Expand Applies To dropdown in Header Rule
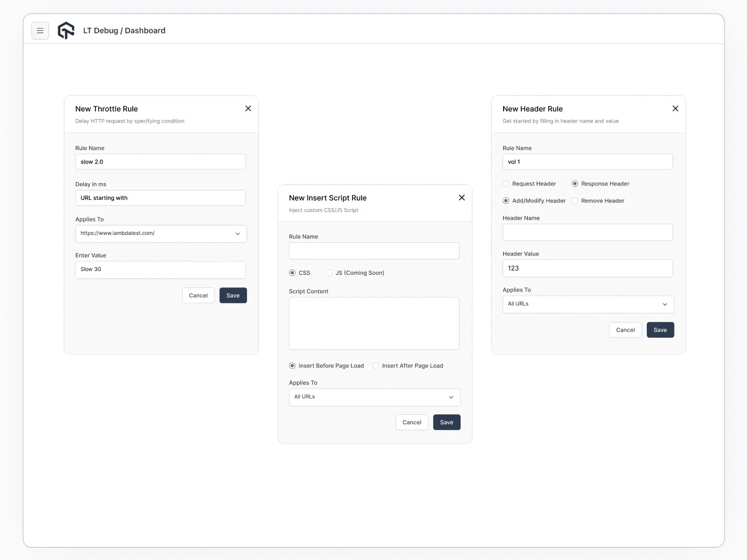 pyautogui.click(x=588, y=305)
